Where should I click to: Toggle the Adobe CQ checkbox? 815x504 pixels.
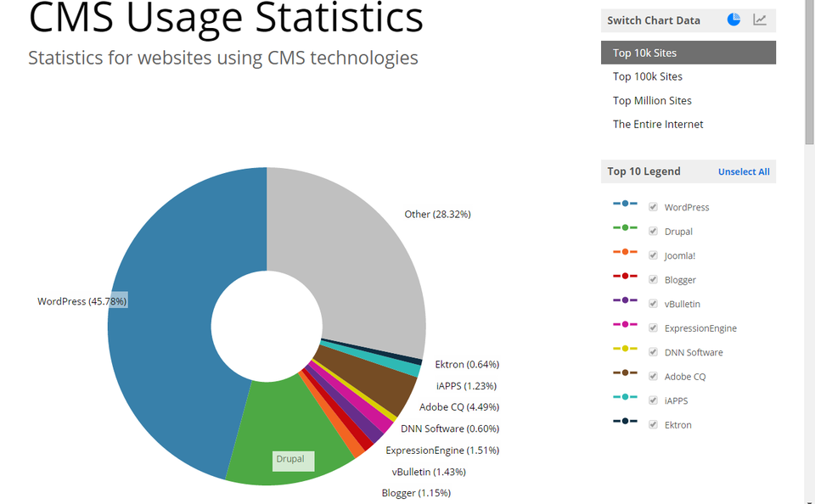[654, 376]
